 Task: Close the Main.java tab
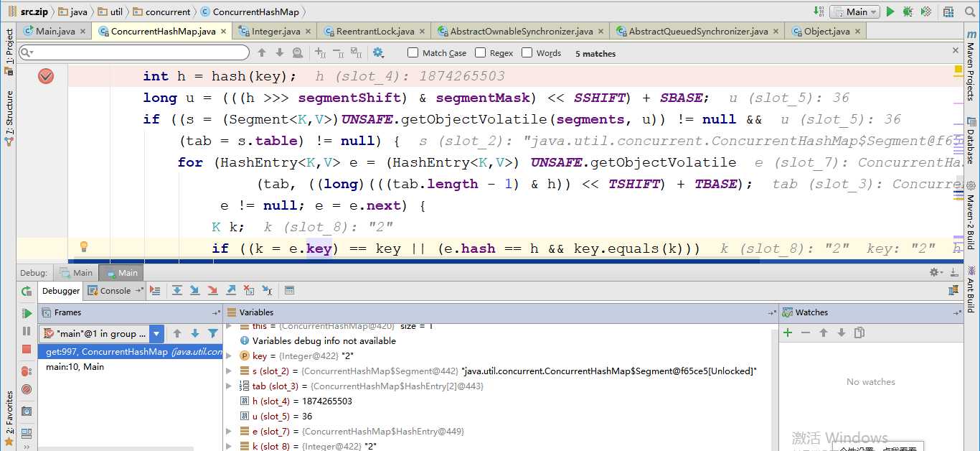click(83, 31)
